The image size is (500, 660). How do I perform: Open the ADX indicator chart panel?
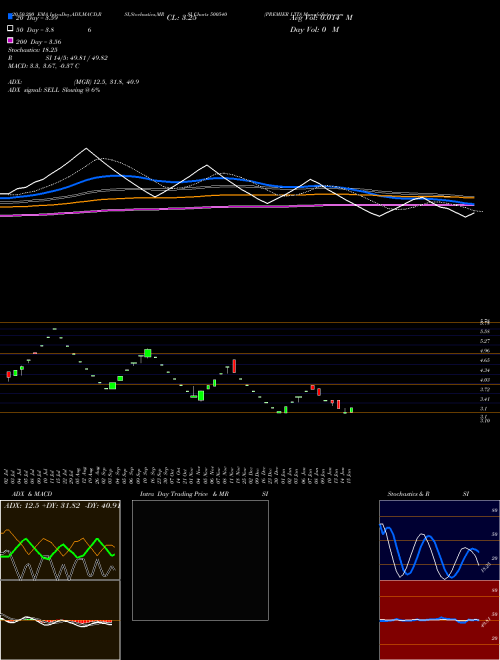point(60,540)
